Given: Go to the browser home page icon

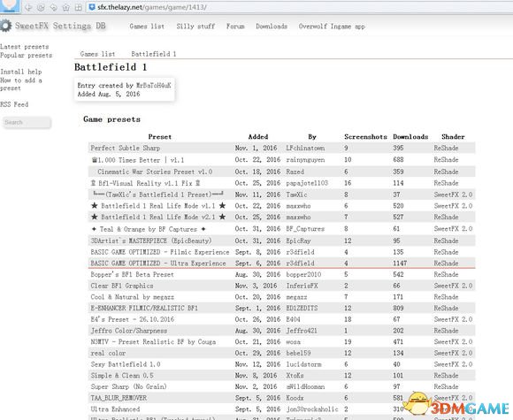Looking at the screenshot, I should [66, 7].
